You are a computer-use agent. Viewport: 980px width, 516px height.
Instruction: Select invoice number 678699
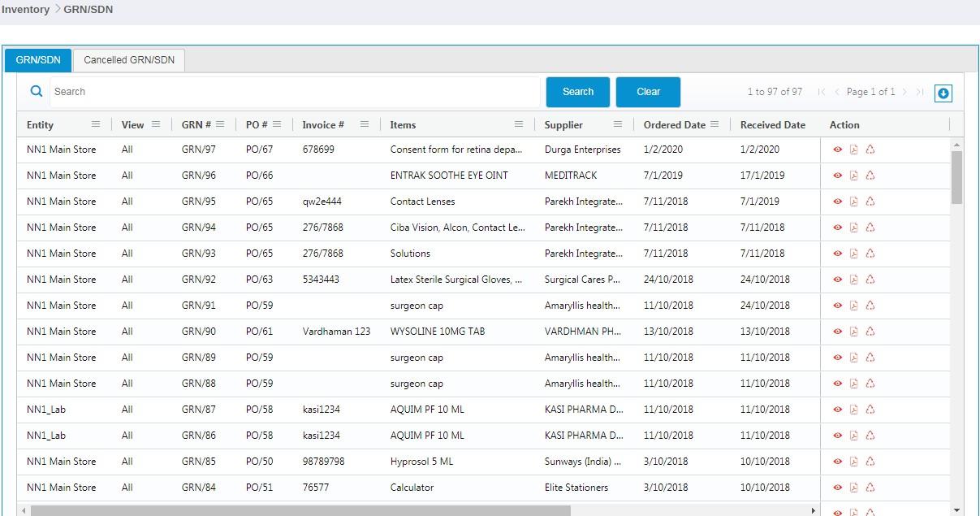tap(318, 150)
